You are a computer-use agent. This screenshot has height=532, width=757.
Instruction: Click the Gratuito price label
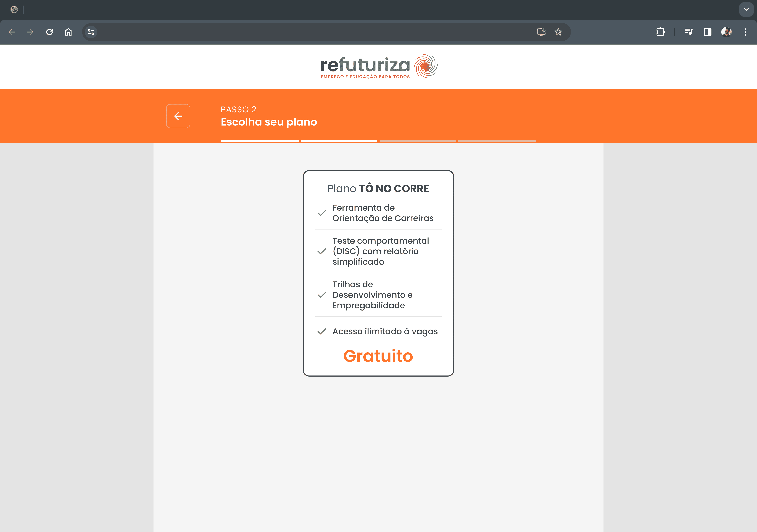tap(378, 356)
